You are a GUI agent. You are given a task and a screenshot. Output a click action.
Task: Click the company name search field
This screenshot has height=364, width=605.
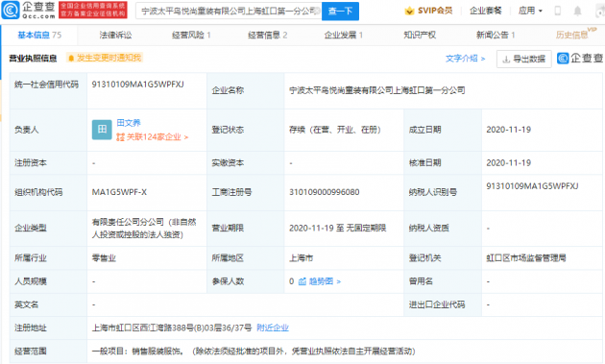tap(228, 12)
